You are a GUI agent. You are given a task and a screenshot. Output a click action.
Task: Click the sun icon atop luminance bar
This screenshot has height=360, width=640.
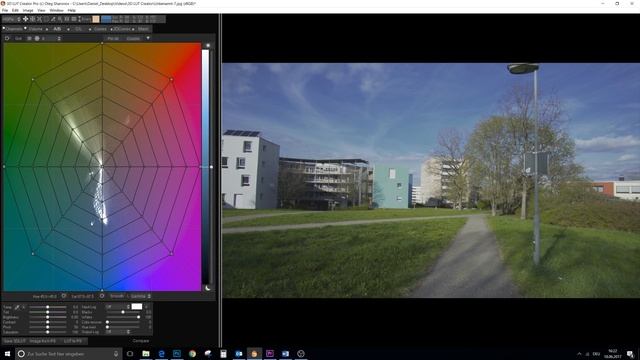[x=208, y=45]
